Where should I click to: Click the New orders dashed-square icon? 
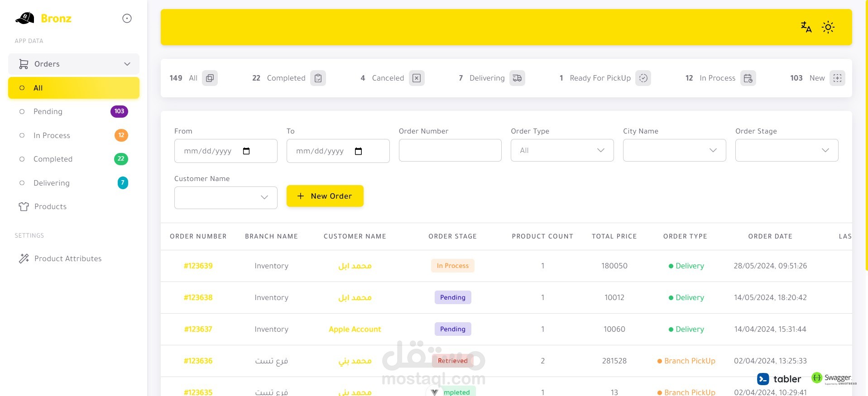point(837,78)
